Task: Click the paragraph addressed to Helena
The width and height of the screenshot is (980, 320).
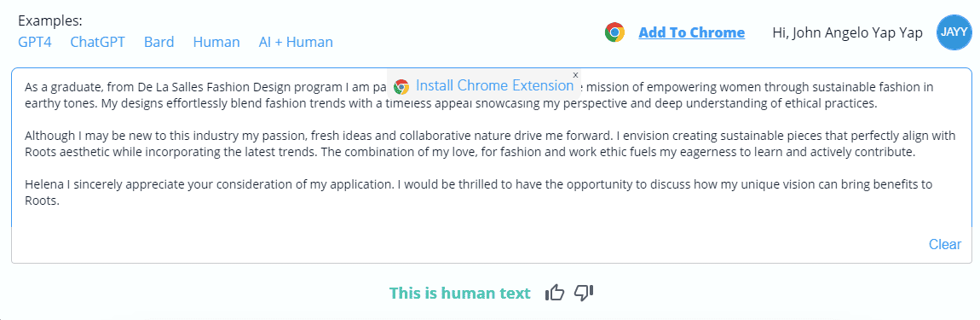Action: pyautogui.click(x=479, y=193)
